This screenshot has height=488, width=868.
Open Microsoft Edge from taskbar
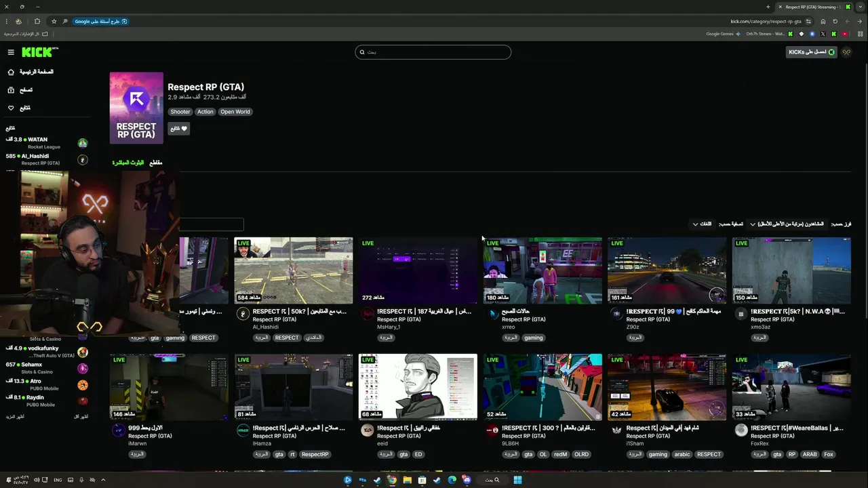click(x=452, y=480)
